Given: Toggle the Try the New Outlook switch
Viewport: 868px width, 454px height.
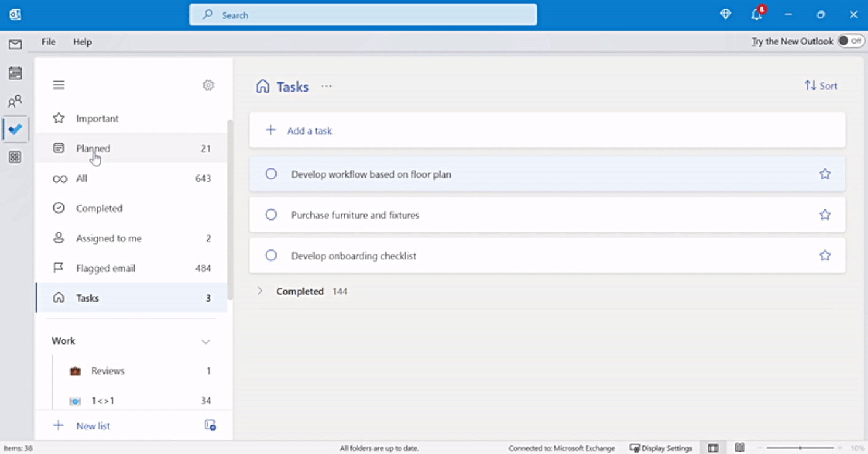Looking at the screenshot, I should 850,41.
